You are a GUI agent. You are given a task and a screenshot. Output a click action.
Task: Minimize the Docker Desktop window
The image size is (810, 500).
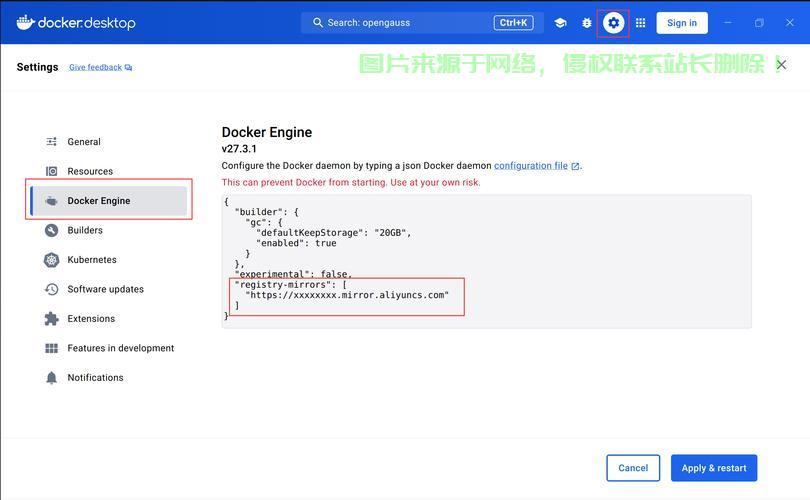coord(727,23)
